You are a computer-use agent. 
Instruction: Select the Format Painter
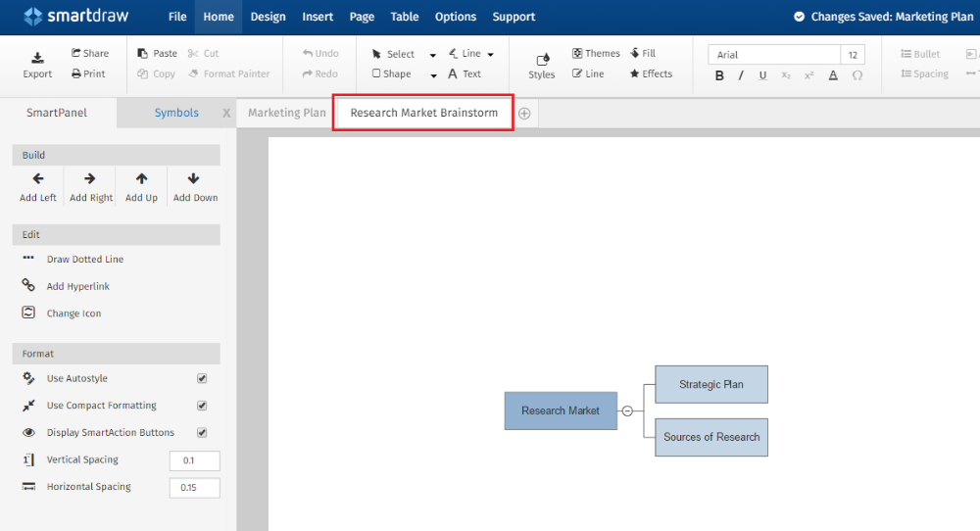pyautogui.click(x=229, y=73)
